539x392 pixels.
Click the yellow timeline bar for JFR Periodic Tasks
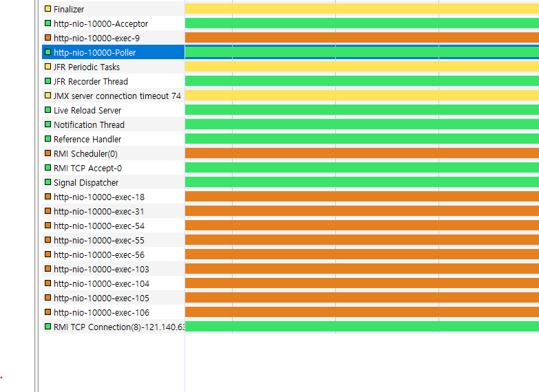point(362,66)
